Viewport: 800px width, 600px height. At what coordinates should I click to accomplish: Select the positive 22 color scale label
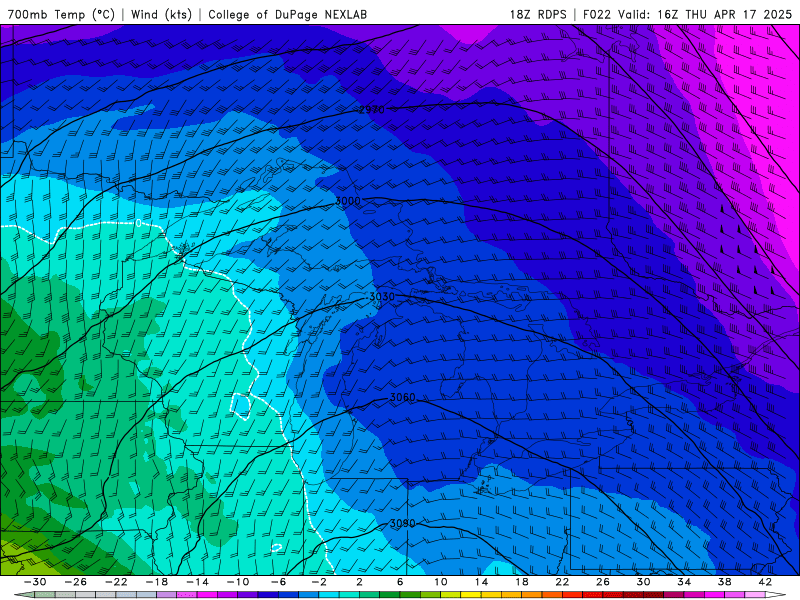click(x=562, y=582)
